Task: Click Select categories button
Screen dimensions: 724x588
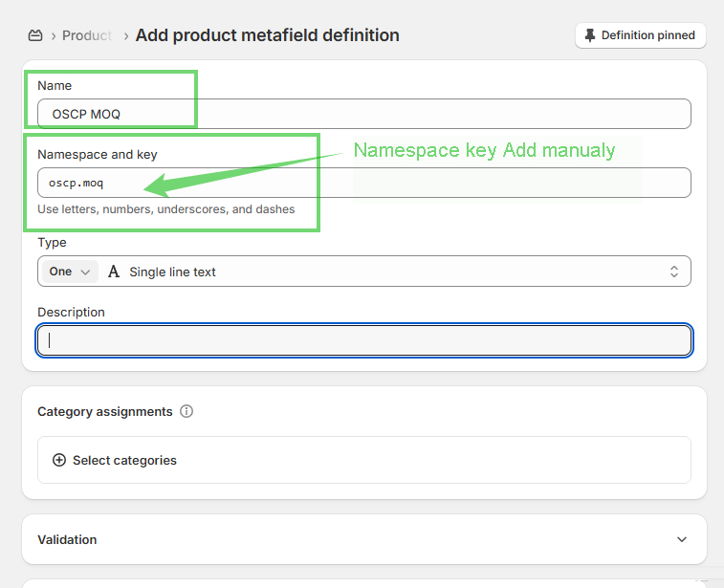Action: coord(363,460)
